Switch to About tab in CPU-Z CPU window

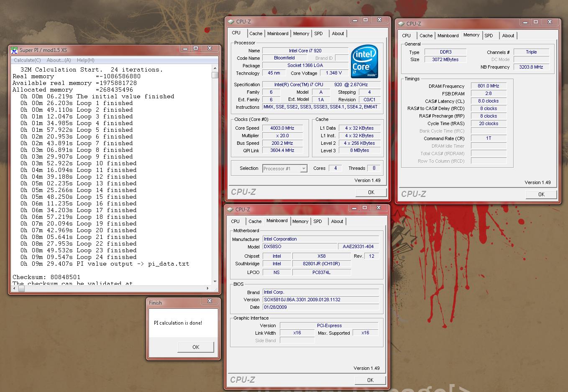coord(338,33)
